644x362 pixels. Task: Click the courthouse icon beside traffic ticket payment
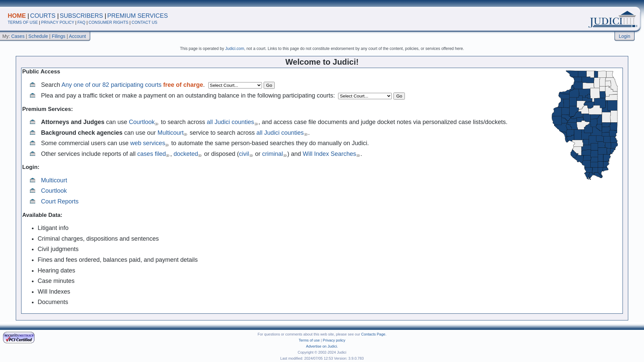pyautogui.click(x=33, y=96)
